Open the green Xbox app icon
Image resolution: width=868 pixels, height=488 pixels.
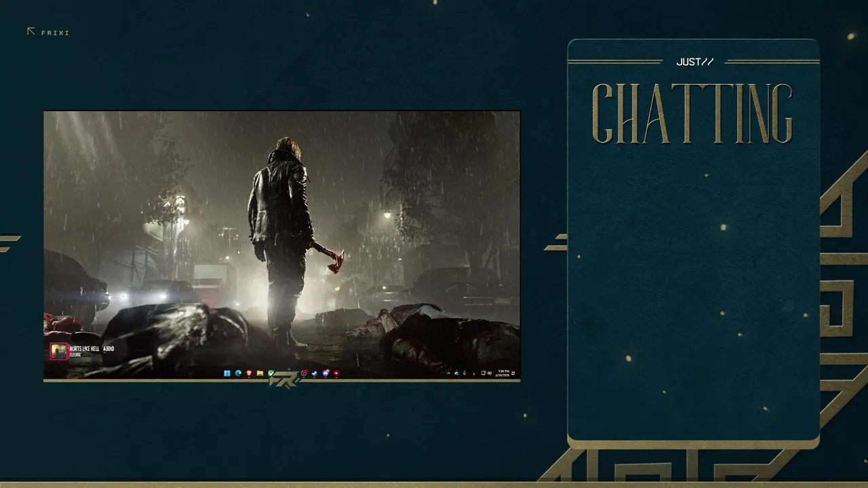271,373
